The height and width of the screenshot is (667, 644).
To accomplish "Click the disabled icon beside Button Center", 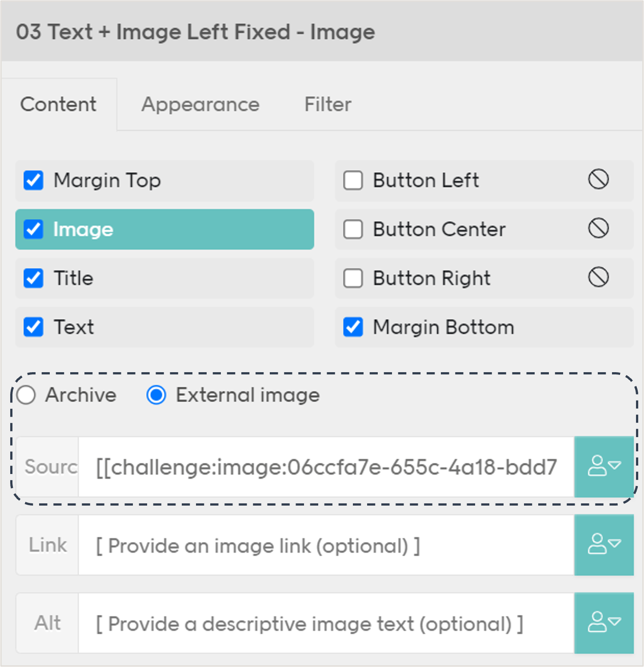I will pos(598,229).
